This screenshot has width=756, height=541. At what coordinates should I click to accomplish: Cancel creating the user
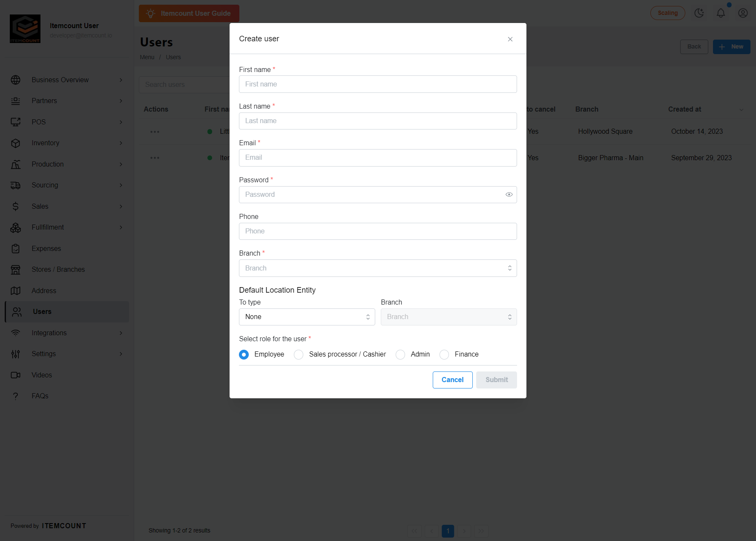coord(452,380)
